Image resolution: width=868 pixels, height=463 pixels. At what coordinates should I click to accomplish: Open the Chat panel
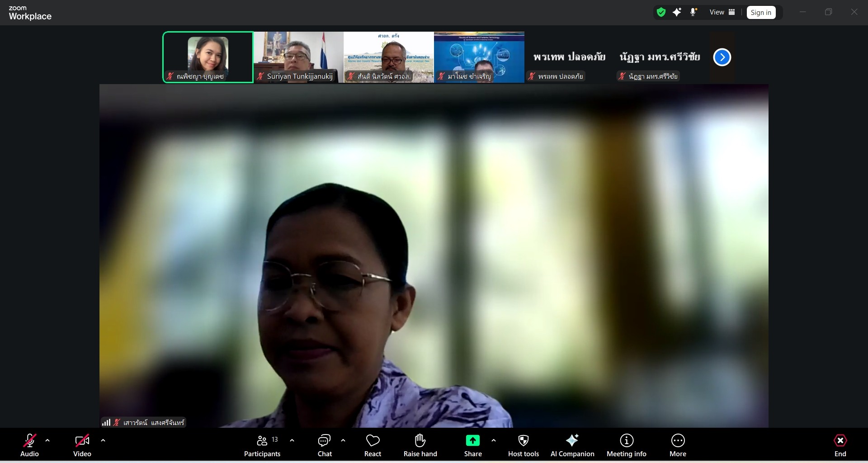(324, 445)
